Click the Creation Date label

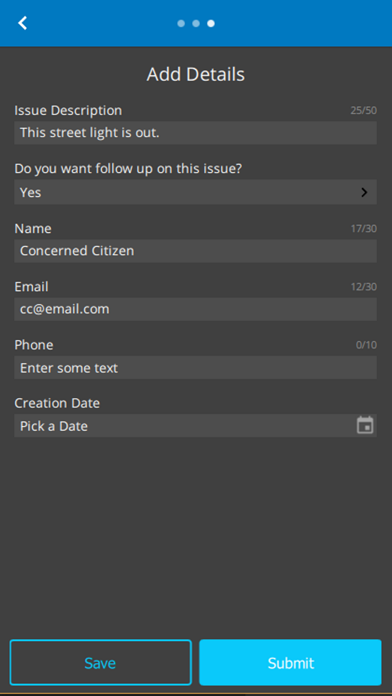pyautogui.click(x=57, y=403)
